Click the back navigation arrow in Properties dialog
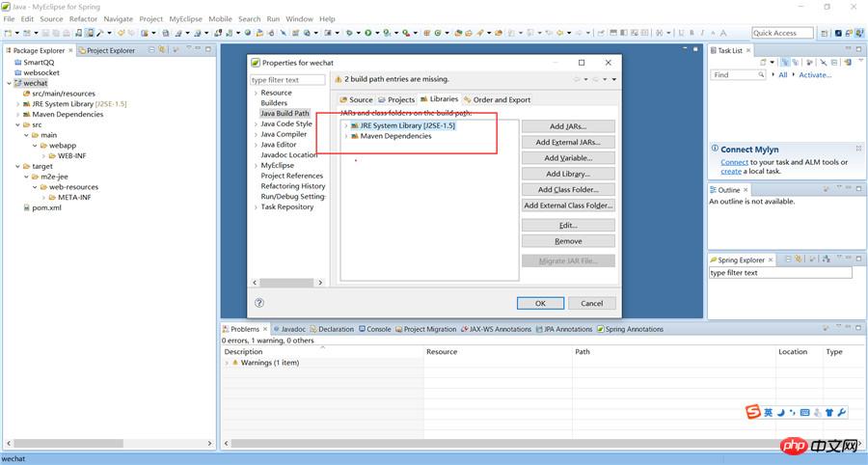Screen dimensions: 868x465 tap(578, 79)
